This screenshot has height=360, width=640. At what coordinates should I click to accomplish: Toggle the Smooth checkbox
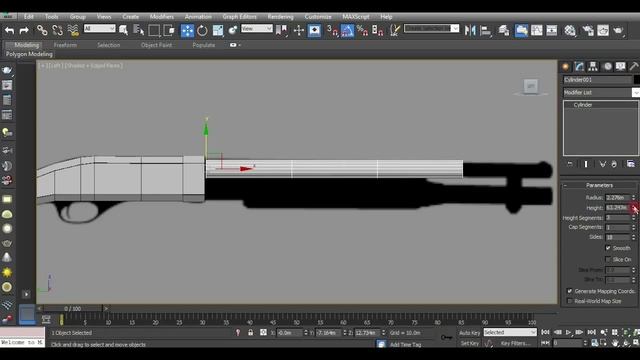coord(608,248)
